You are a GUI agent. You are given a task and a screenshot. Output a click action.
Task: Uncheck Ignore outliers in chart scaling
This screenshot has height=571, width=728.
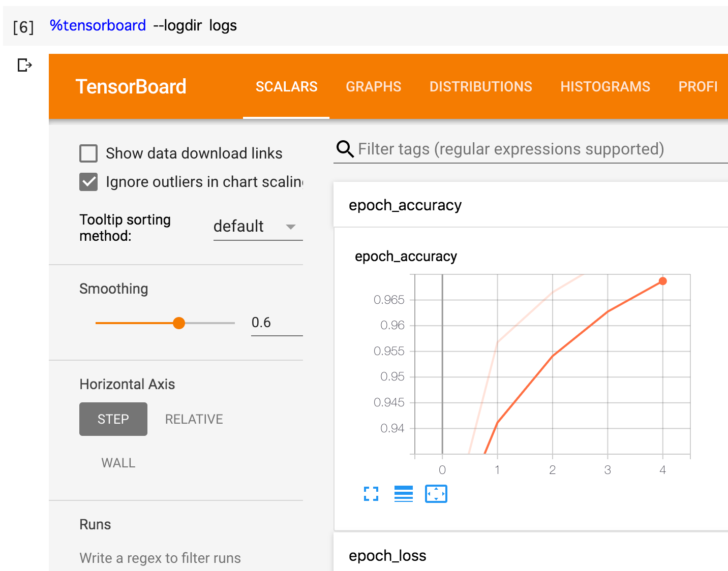coord(88,181)
